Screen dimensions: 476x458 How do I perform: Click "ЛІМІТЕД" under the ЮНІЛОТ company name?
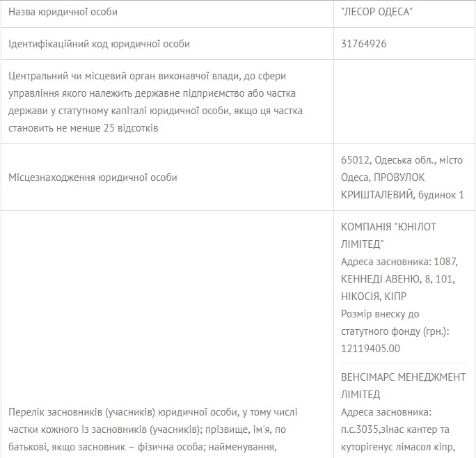362,244
